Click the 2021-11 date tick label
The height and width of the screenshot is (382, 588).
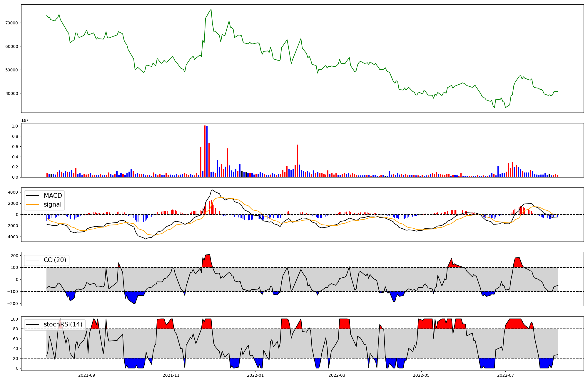171,375
